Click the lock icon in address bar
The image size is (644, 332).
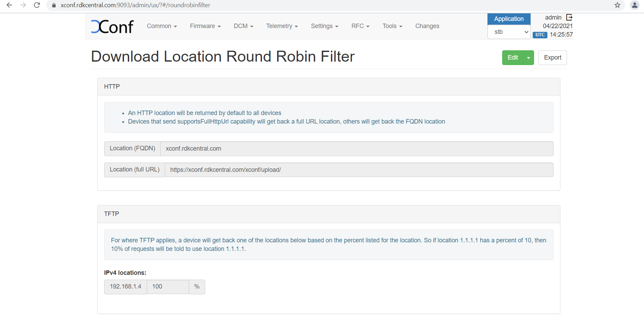(54, 5)
